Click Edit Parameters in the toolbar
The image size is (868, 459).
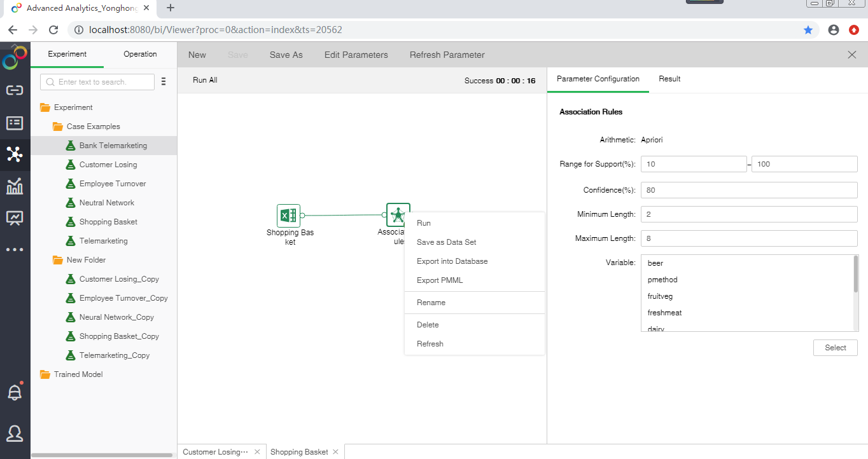point(356,55)
